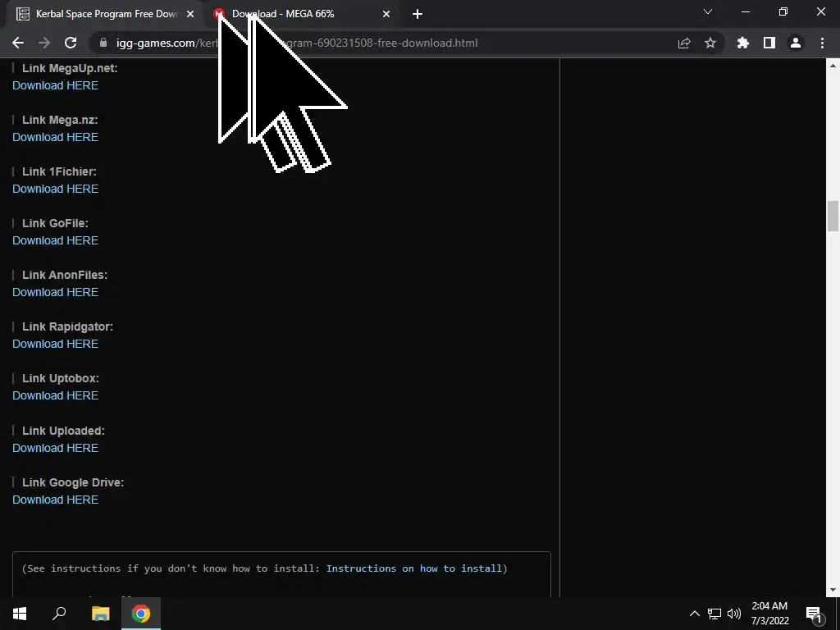The width and height of the screenshot is (840, 630).
Task: Open MegaUp.net Download HERE link
Action: [55, 85]
